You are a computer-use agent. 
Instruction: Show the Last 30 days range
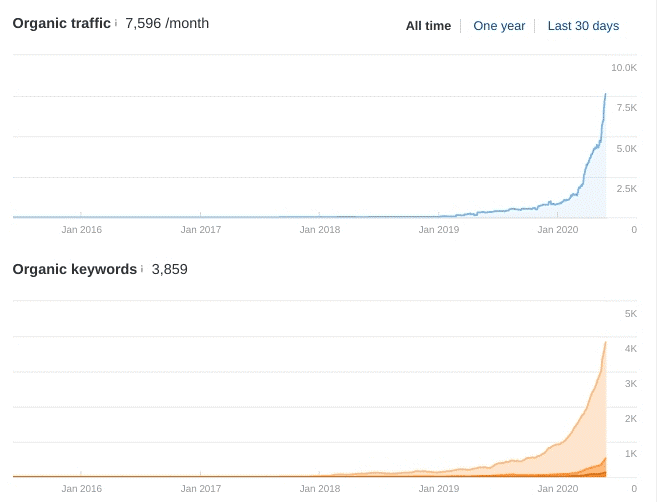583,26
